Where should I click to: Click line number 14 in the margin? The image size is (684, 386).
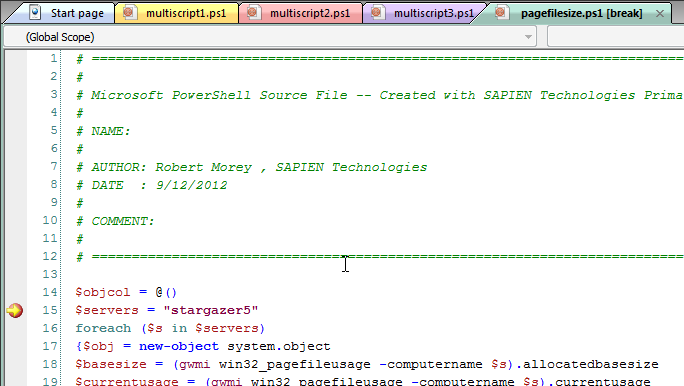point(50,292)
